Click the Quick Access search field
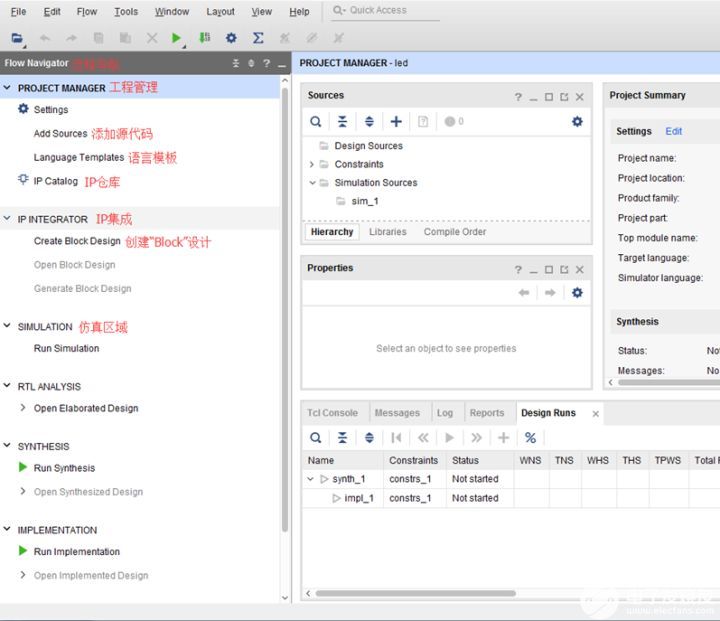Screen dimensions: 720x621 click(x=385, y=11)
